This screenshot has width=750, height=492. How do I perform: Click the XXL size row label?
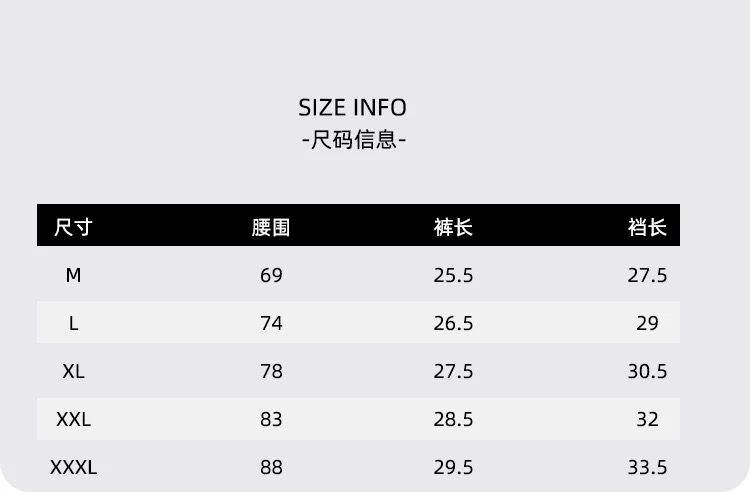click(x=73, y=419)
